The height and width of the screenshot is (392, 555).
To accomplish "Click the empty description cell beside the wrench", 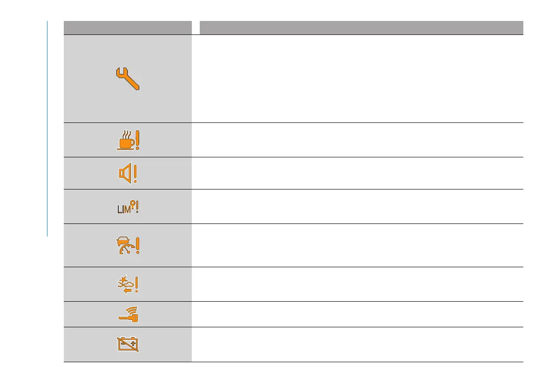I will 358,78.
